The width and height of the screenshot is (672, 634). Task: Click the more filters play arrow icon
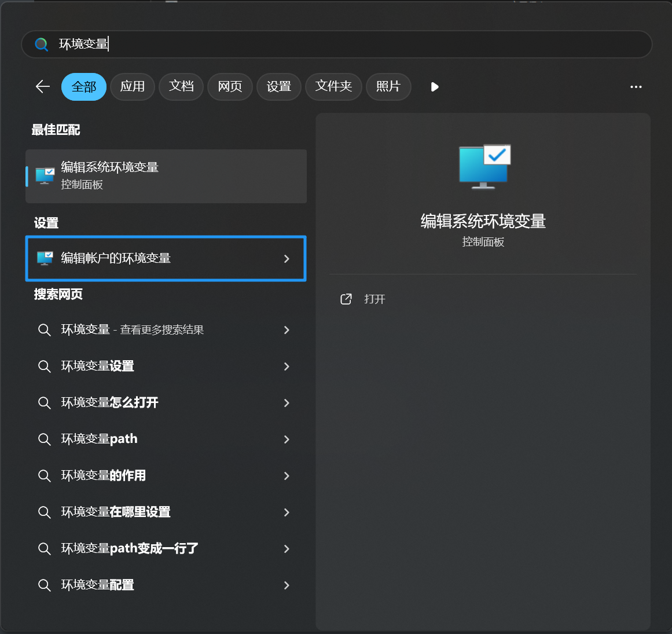435,87
